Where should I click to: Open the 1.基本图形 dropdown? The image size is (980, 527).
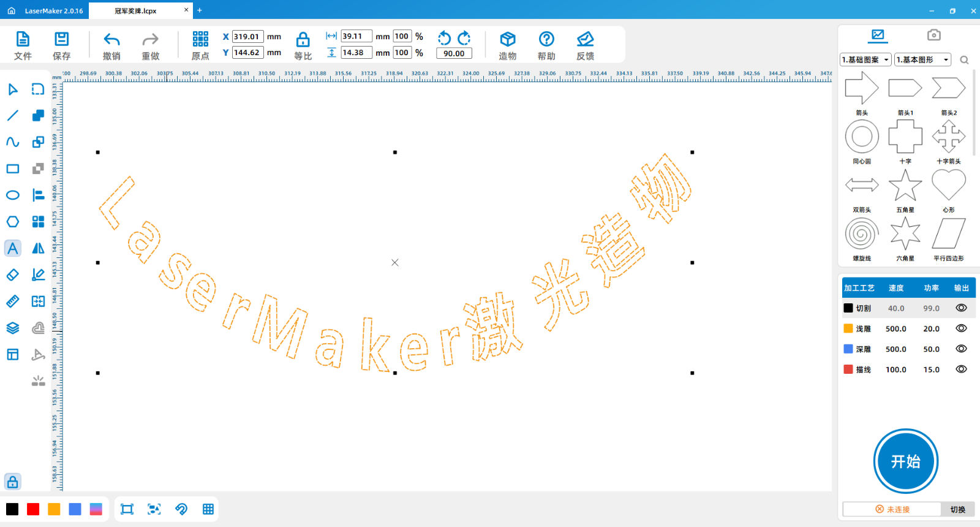click(x=922, y=60)
